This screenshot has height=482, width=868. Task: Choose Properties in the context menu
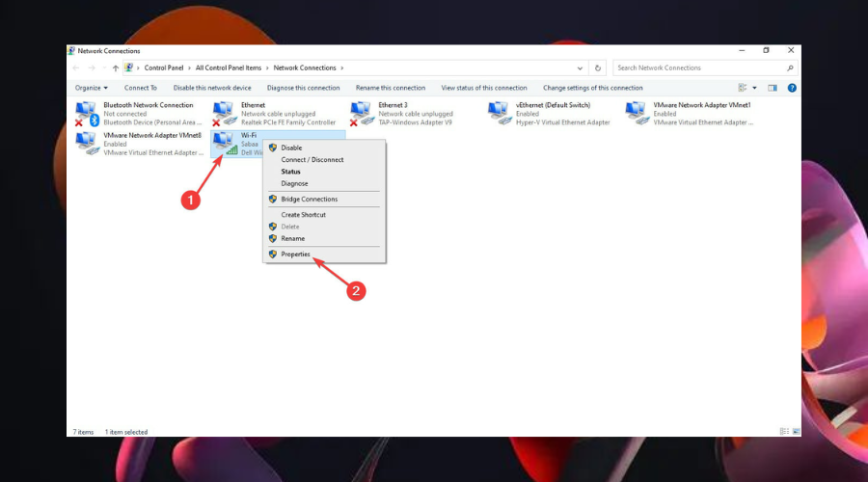[x=324, y=254]
